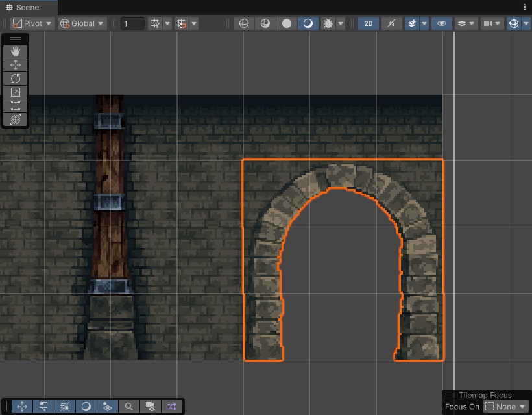Viewport: 532px width, 415px height.
Task: Expand debug draw mode dropdown arrow
Action: click(x=341, y=23)
